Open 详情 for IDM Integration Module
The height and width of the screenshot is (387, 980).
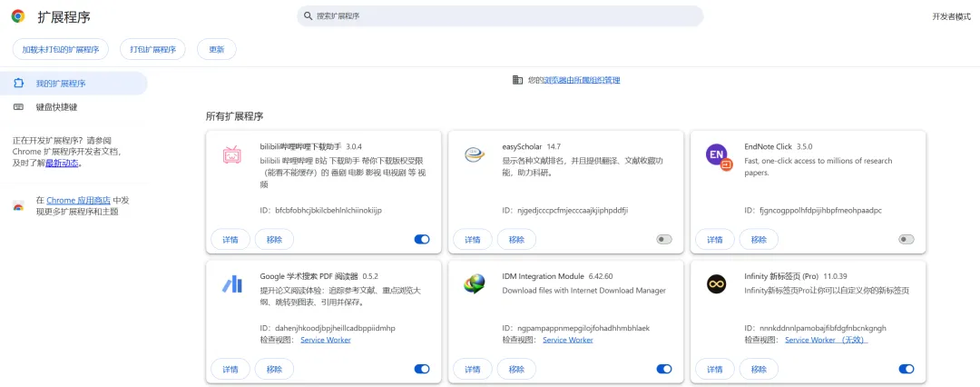(473, 369)
